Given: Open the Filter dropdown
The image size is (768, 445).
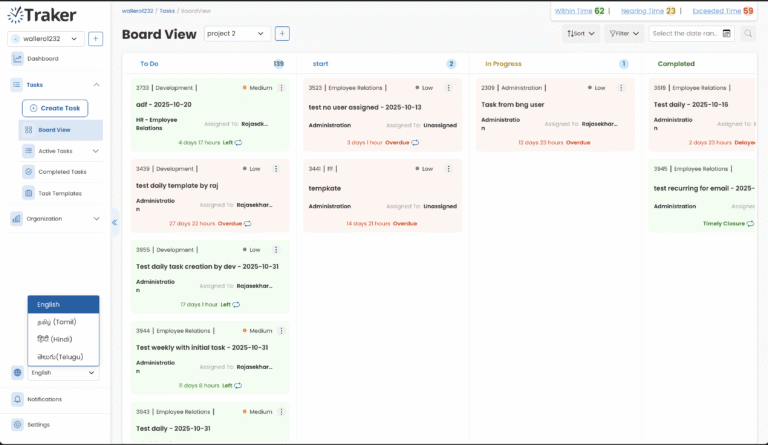Looking at the screenshot, I should pos(625,34).
